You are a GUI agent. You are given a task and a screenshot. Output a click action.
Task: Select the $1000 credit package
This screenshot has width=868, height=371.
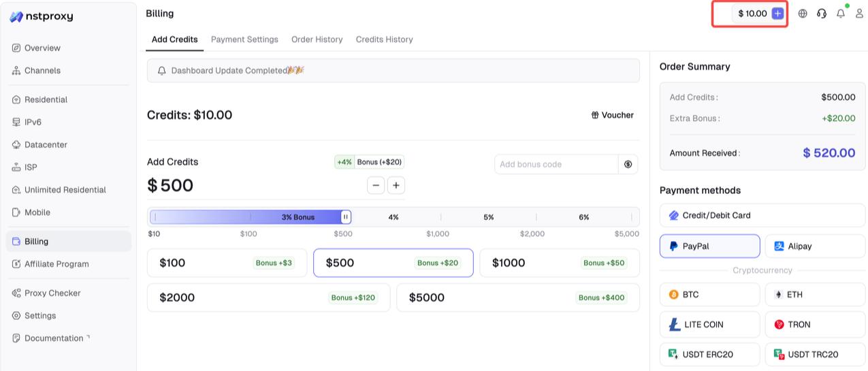[x=560, y=263]
